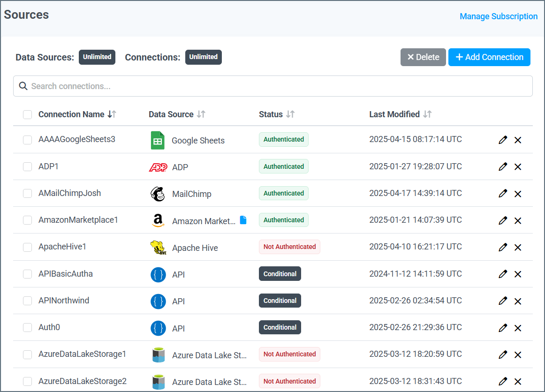545x392 pixels.
Task: Click inside the Search connections field
Action: [188, 86]
